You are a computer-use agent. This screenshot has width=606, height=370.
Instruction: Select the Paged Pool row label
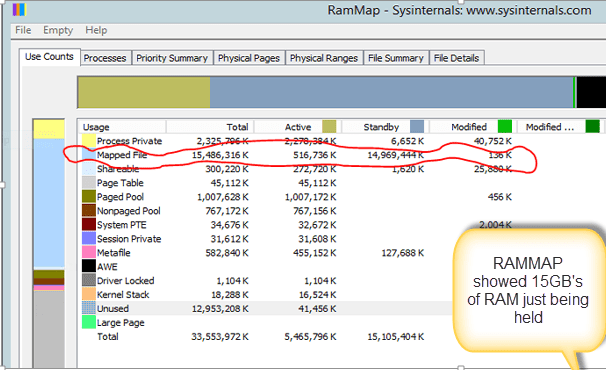(120, 197)
